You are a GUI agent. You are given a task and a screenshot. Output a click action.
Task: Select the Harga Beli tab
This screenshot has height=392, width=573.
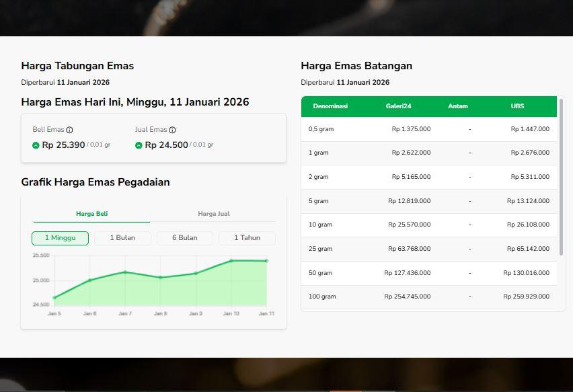(x=91, y=212)
